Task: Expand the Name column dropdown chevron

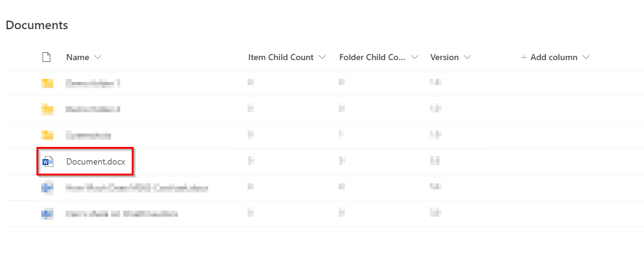Action: click(98, 57)
